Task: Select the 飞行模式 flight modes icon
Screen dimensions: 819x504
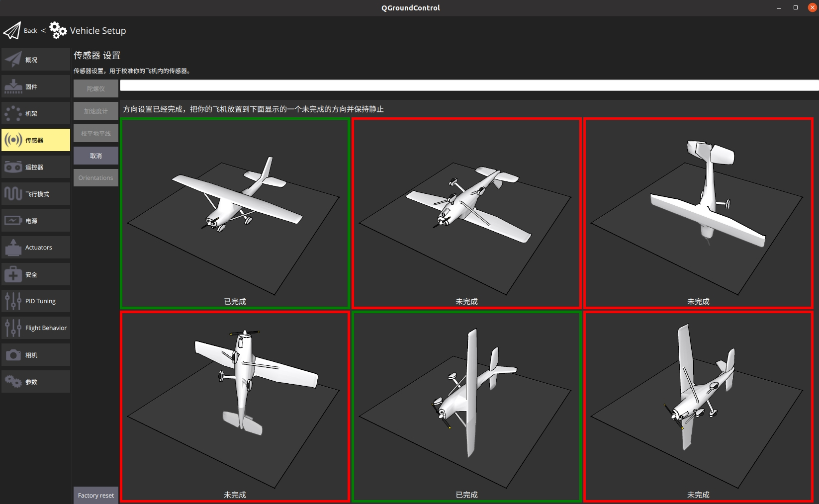Action: click(13, 194)
